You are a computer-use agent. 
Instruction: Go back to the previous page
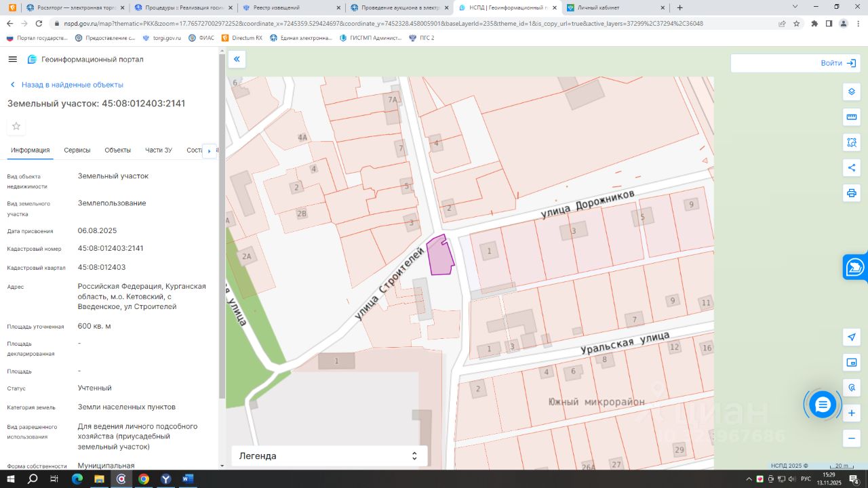pyautogui.click(x=10, y=23)
